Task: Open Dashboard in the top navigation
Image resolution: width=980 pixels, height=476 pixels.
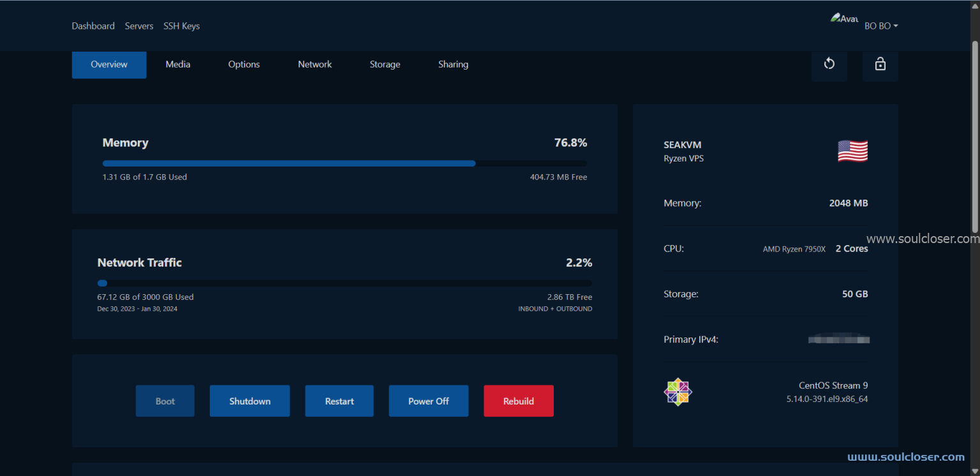Action: [x=93, y=26]
